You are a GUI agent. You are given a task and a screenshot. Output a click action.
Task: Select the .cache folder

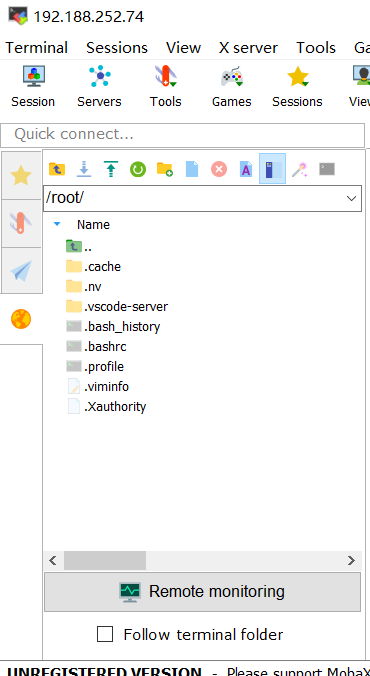pos(93,266)
